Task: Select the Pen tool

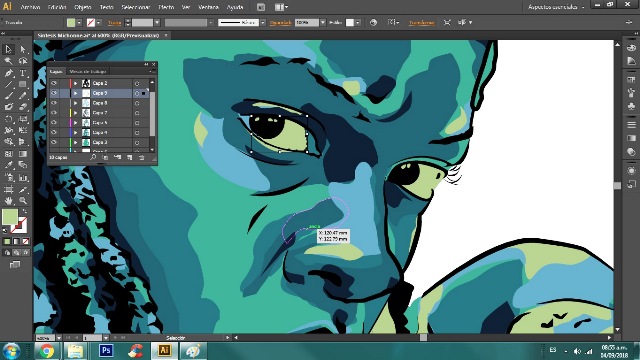Action: coord(8,73)
